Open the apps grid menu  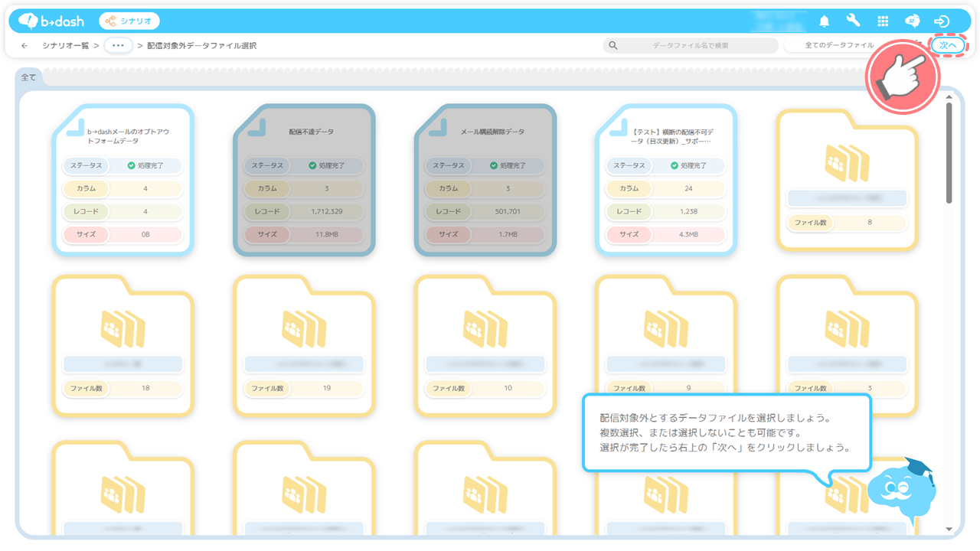pos(883,21)
